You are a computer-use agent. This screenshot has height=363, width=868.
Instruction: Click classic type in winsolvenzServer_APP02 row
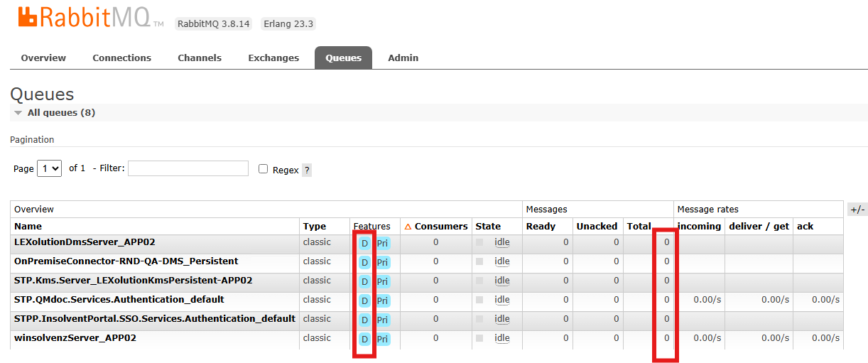(x=317, y=337)
